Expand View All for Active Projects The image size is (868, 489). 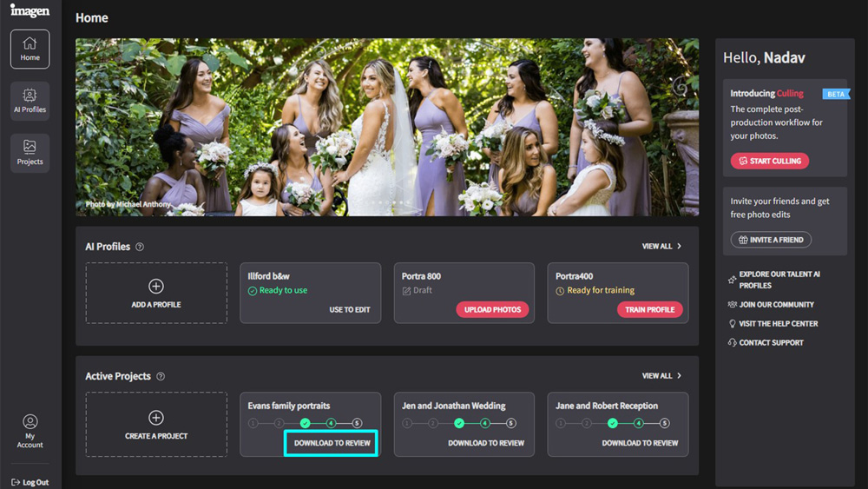point(661,376)
